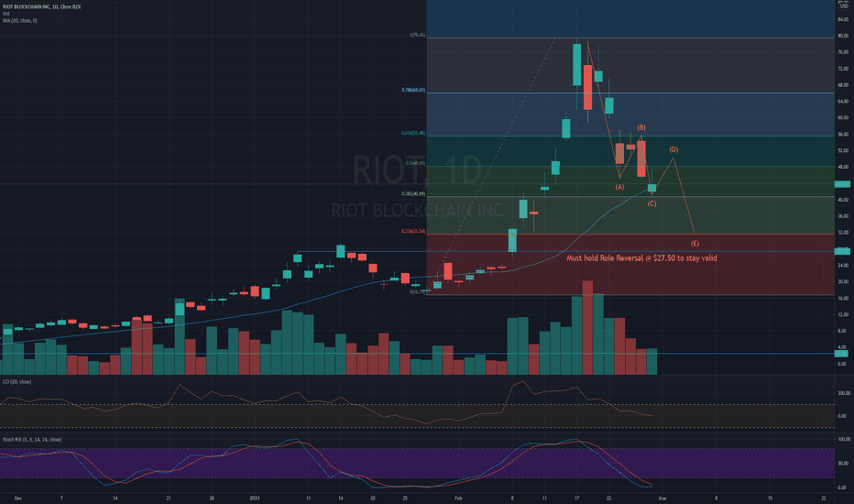
Task: Click 48.00 on the price axis
Action: [843, 167]
